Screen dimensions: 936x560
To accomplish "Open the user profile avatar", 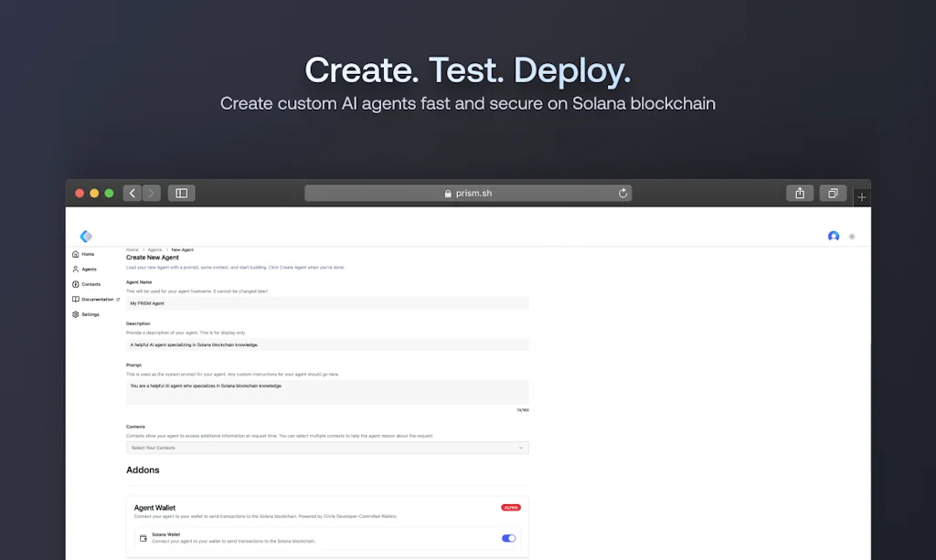I will coord(834,236).
